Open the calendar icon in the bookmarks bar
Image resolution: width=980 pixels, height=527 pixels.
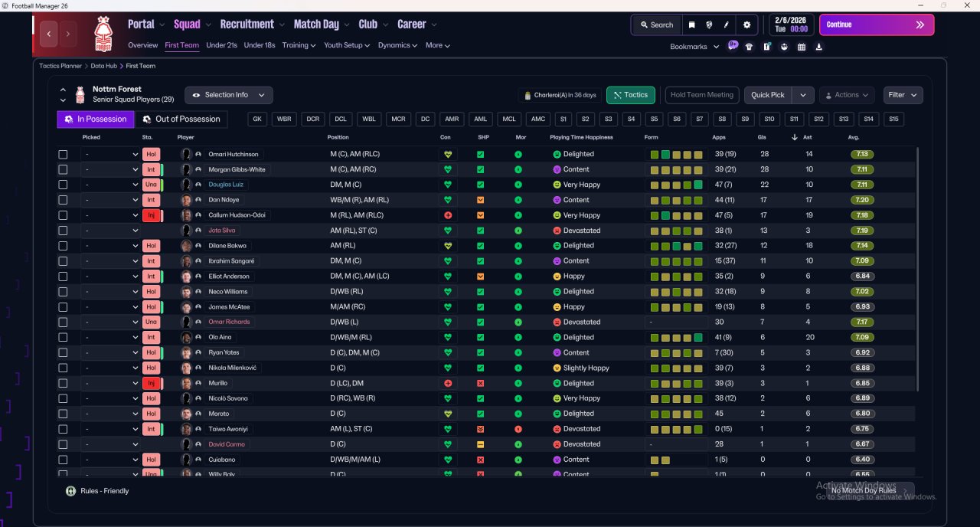click(x=802, y=47)
